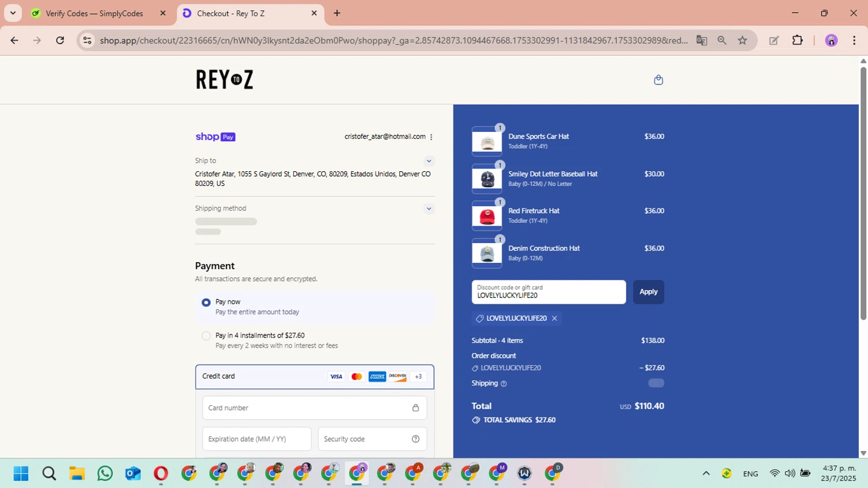
Task: Click the scrollbar down arrow
Action: pyautogui.click(x=863, y=453)
